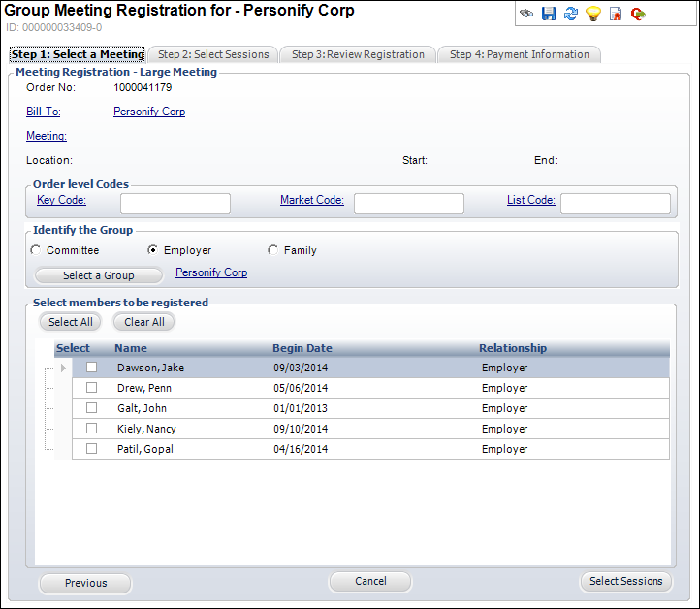
Task: Click the Clear All button
Action: 144,322
